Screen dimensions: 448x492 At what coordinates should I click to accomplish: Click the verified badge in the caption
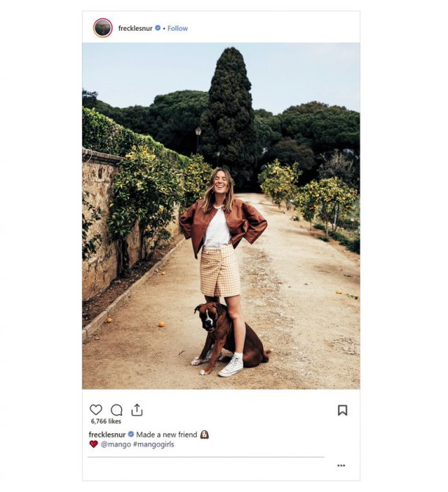(x=131, y=434)
